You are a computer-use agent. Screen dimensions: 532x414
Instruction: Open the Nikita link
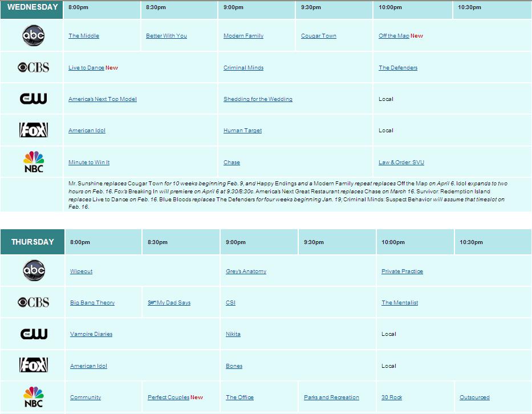click(x=233, y=334)
